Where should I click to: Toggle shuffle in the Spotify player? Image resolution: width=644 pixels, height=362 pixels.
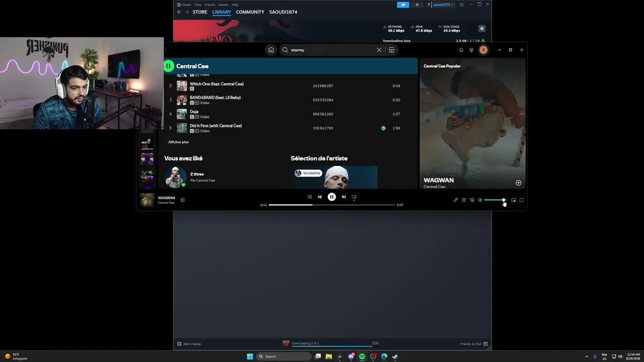309,197
